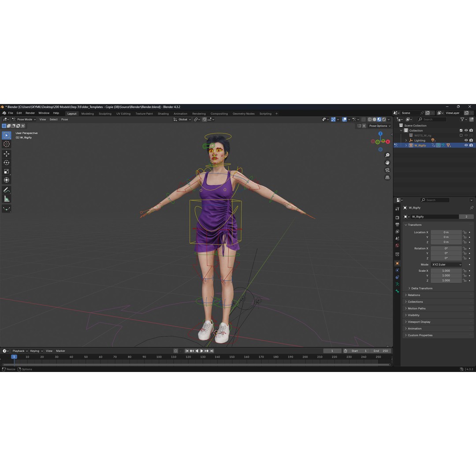Toggle the show overlays button
476x476 pixels.
pos(345,119)
